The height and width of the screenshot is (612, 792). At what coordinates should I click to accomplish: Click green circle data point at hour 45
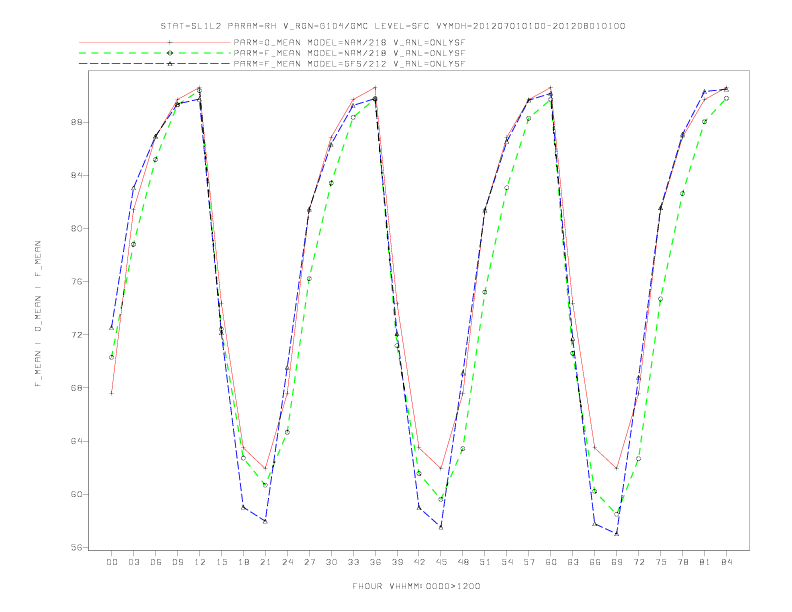pos(441,499)
